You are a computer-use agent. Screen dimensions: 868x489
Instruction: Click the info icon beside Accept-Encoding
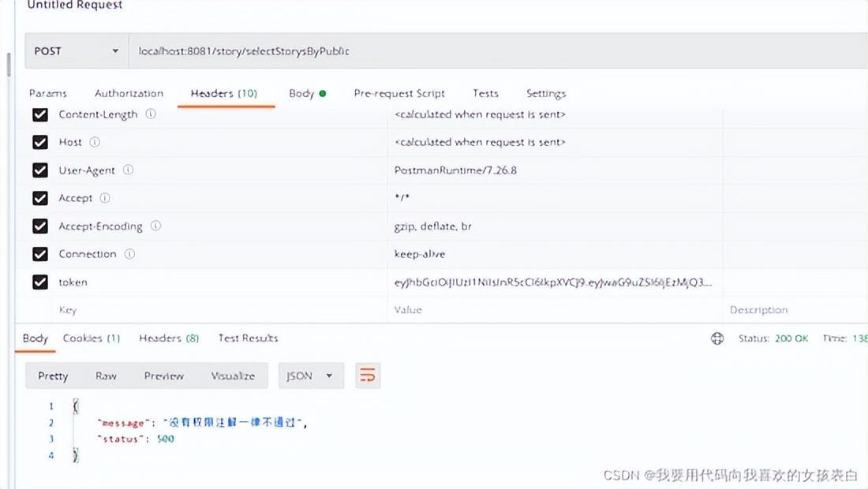tap(155, 226)
